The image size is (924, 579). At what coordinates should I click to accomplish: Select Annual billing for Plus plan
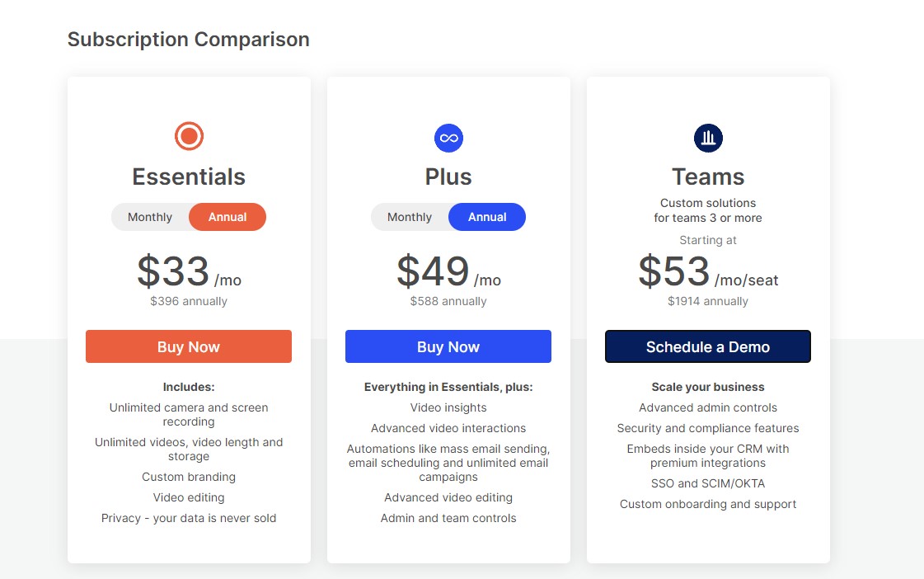(x=487, y=217)
